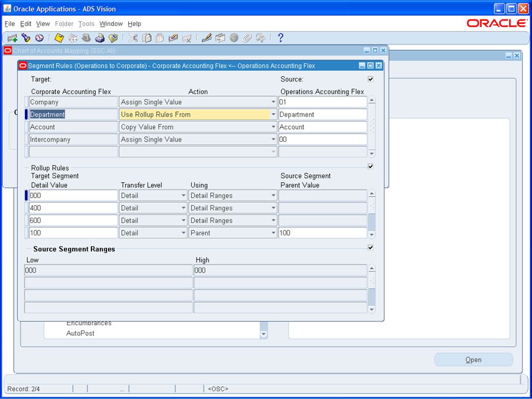Viewport: 532px width, 399px height.
Task: Click the Next Step toolbar icon
Action: pos(73,38)
